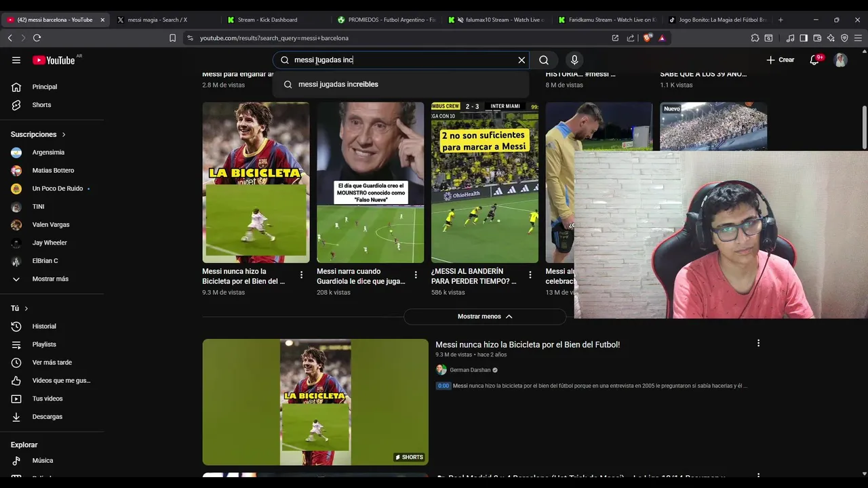
Task: Expand the Suscripciones section
Action: [39, 135]
